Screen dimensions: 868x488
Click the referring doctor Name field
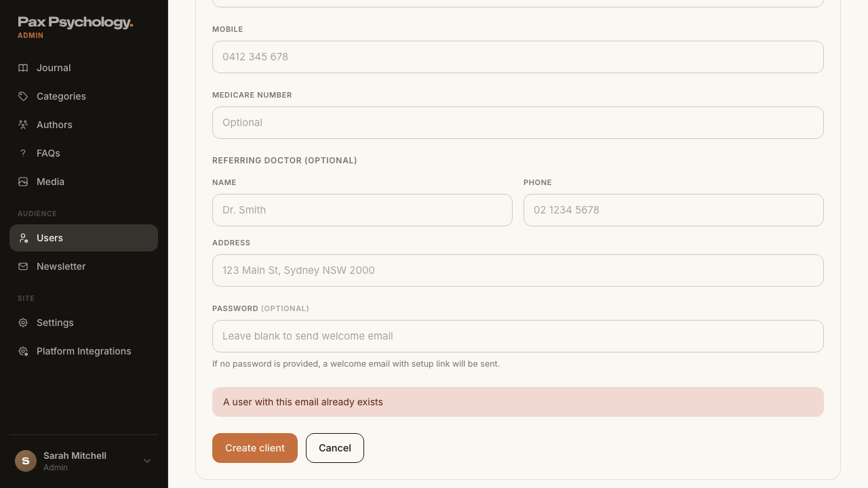[x=362, y=210]
